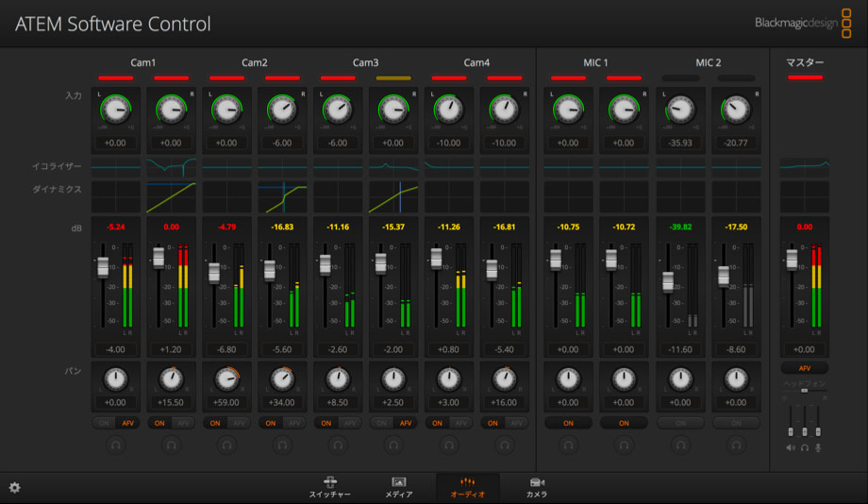The height and width of the screenshot is (504, 868).
Task: Switch to the カメラ tab
Action: tap(537, 487)
